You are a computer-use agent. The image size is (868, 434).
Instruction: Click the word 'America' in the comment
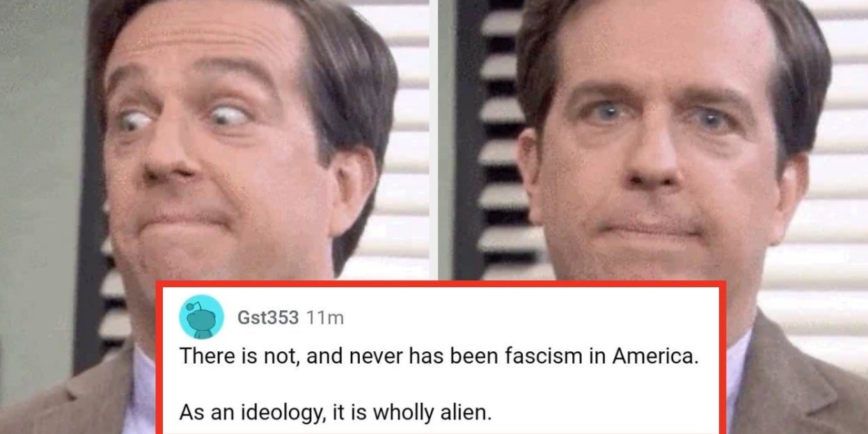[655, 356]
